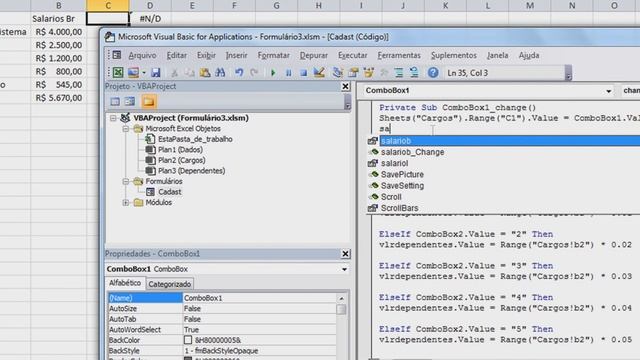Collapse the VBAProject (Formulário3.xlsm) node

[x=113, y=118]
